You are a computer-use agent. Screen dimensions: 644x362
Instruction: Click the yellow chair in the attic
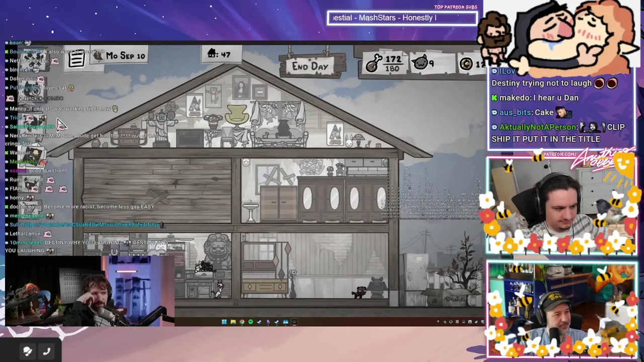[236, 115]
